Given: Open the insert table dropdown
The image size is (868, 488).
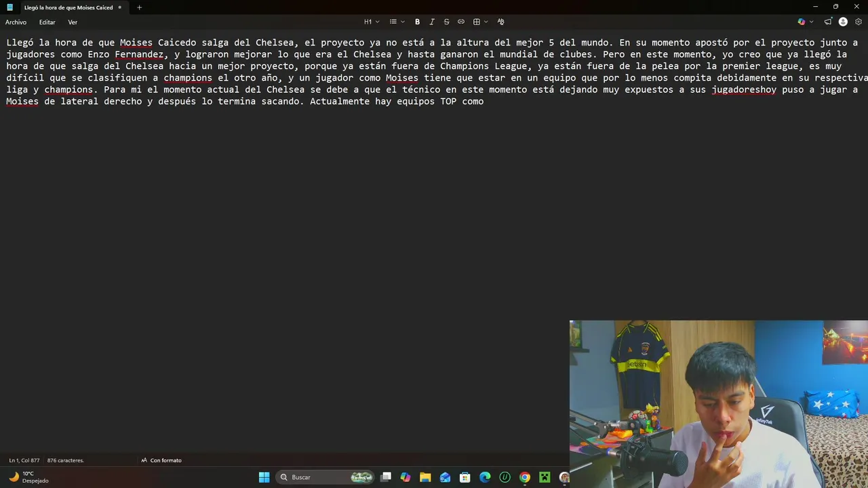Looking at the screenshot, I should click(480, 22).
